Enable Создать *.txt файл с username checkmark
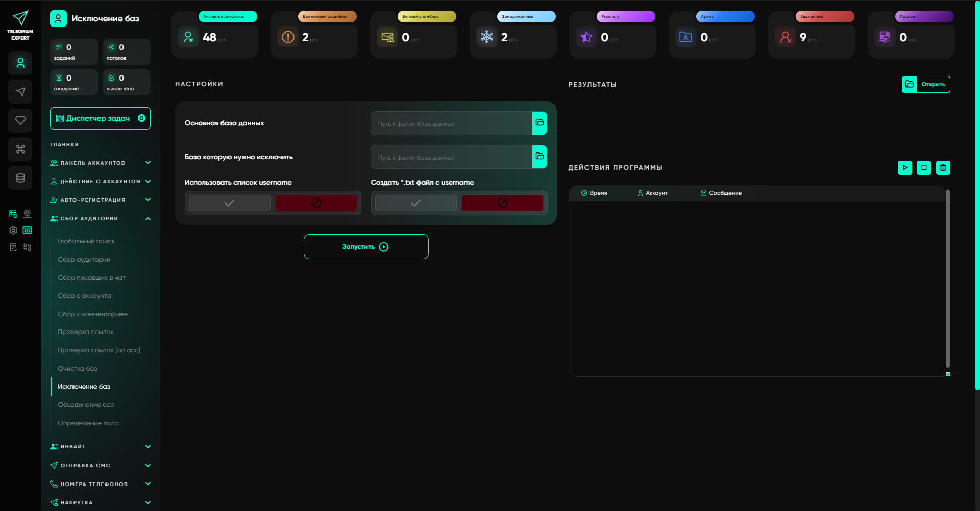The height and width of the screenshot is (511, 980). [415, 203]
